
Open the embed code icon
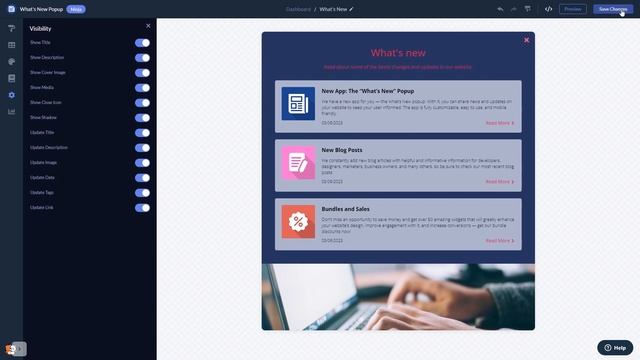(x=549, y=9)
